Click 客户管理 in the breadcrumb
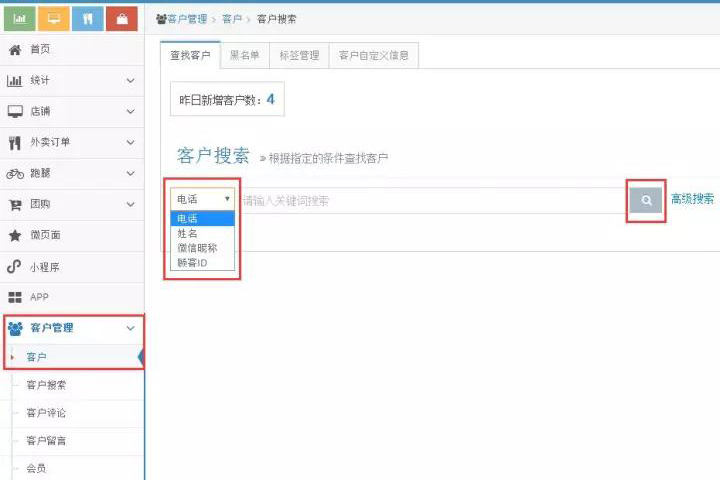The height and width of the screenshot is (480, 720). 187,19
